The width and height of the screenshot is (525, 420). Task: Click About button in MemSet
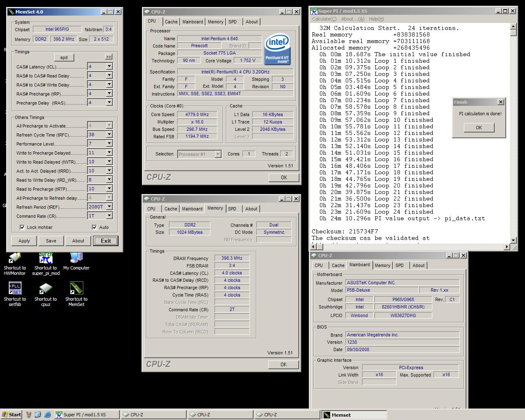[78, 241]
